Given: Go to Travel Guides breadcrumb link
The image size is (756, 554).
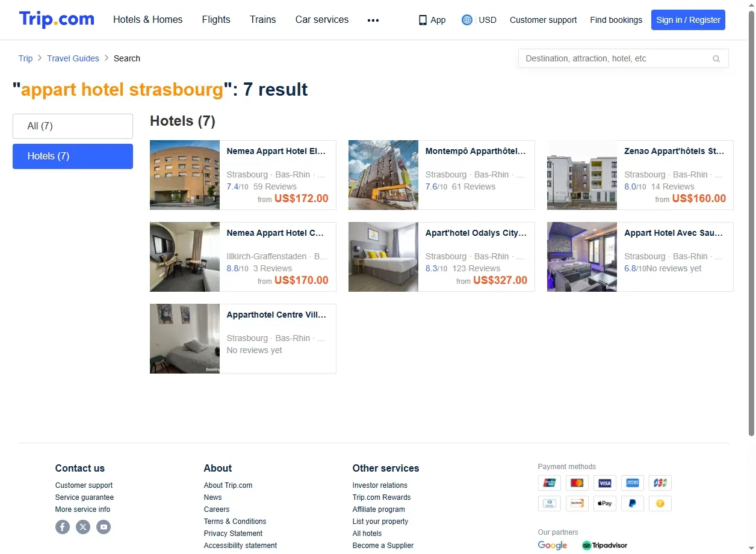Looking at the screenshot, I should (x=73, y=58).
